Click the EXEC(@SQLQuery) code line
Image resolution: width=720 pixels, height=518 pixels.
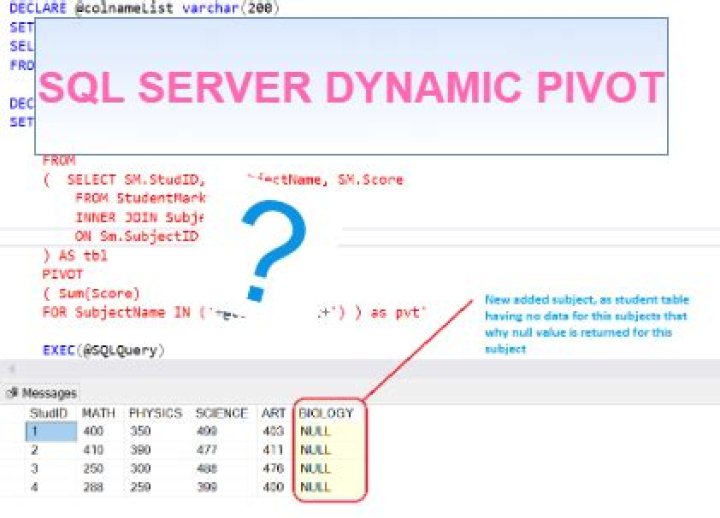(x=103, y=350)
